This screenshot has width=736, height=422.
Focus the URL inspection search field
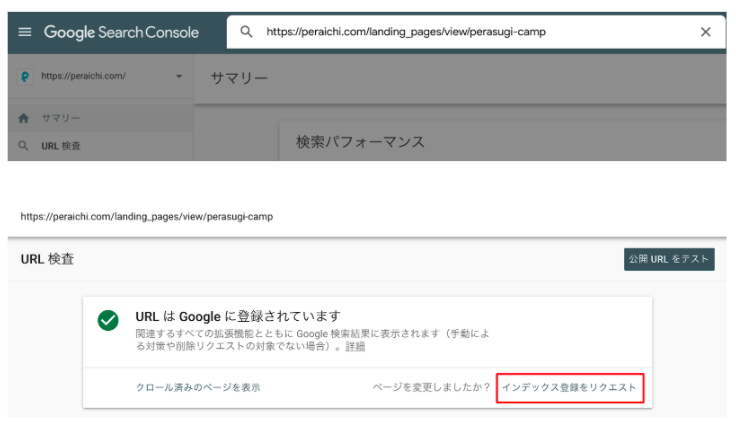pos(470,32)
